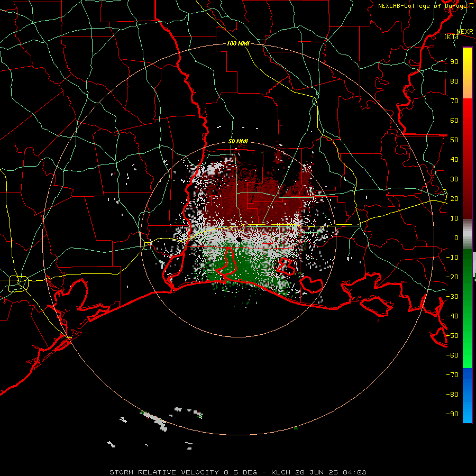Click the 90 knot scale label
This screenshot has height=476, width=476.
(454, 62)
